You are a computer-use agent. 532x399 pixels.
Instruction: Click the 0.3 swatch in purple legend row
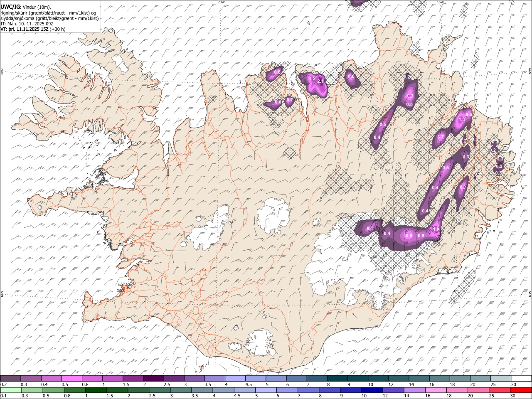pyautogui.click(x=31, y=378)
